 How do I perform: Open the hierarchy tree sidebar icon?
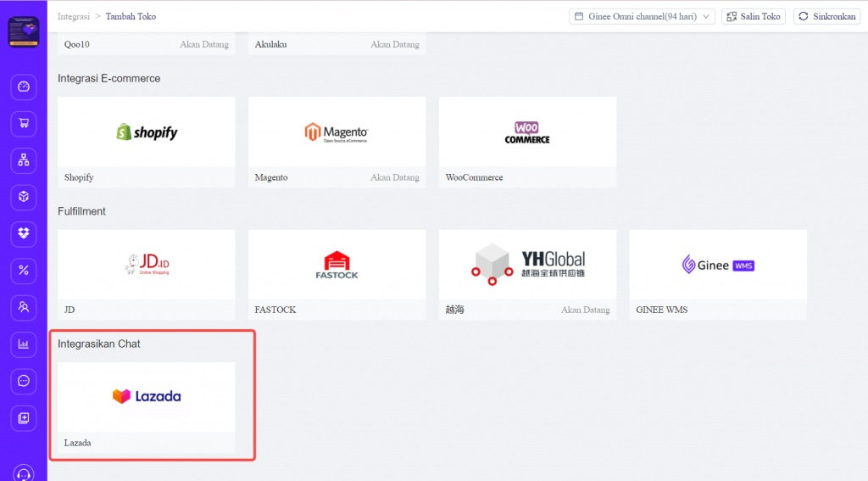click(23, 160)
